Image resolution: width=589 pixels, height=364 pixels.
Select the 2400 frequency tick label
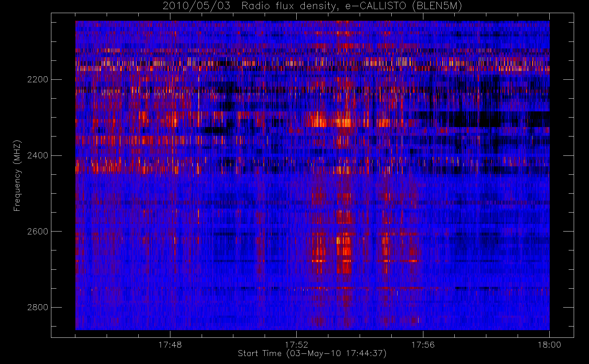[37, 156]
